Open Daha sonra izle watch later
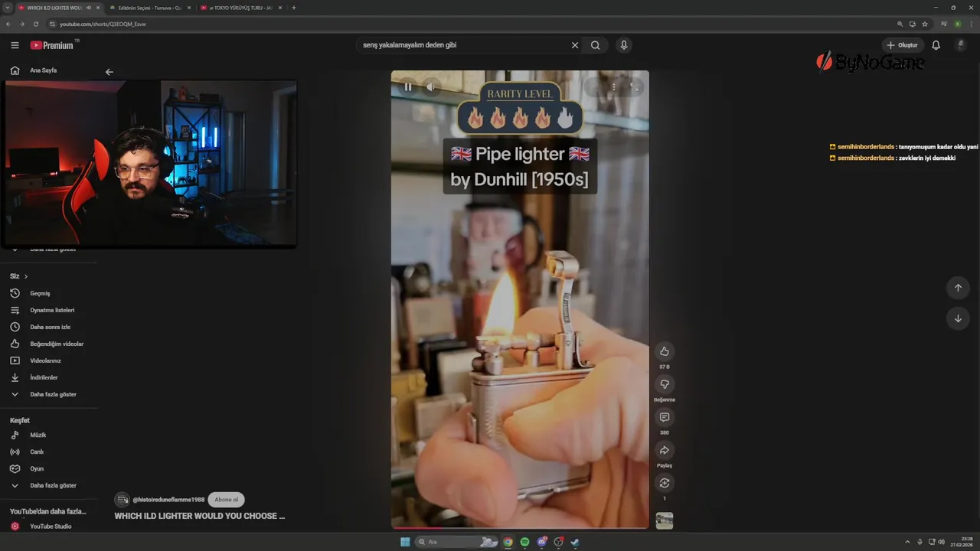This screenshot has height=551, width=980. (x=49, y=327)
